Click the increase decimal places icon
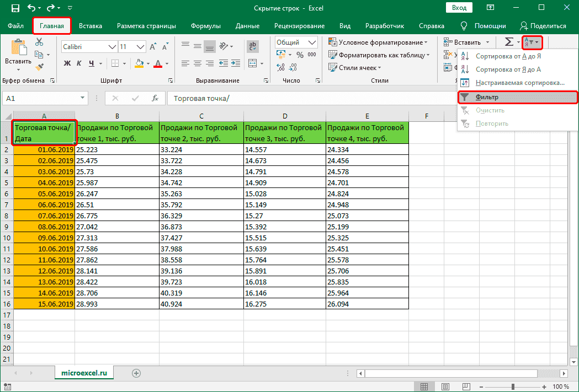579x392 pixels. click(280, 67)
